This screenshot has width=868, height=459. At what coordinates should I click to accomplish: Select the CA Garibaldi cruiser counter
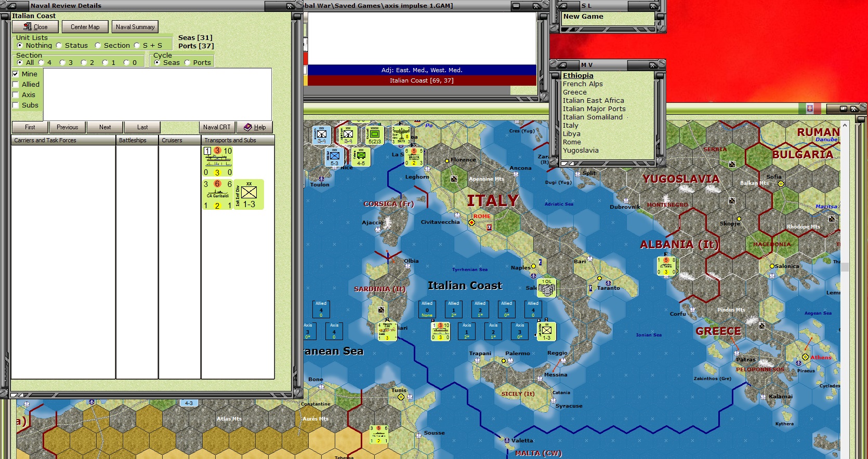pyautogui.click(x=218, y=195)
